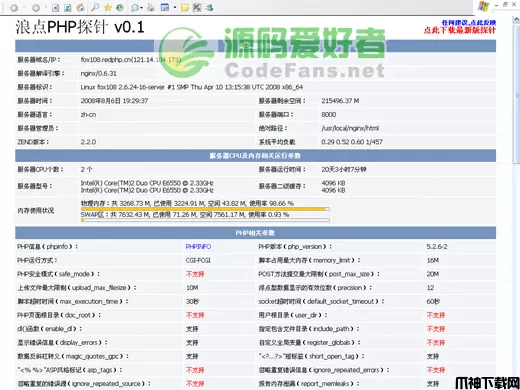The width and height of the screenshot is (520, 390).
Task: Click the 服务器CPU及内存相关运行参数 section header
Action: point(255,156)
